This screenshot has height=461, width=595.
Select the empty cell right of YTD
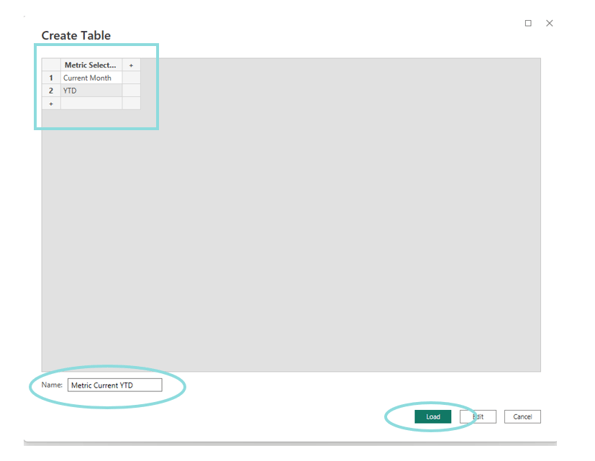point(131,91)
